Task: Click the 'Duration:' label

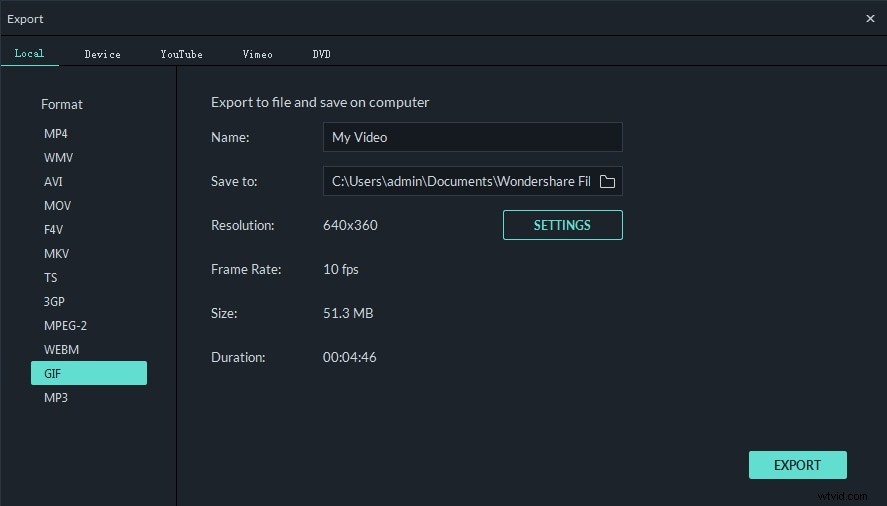Action: [x=238, y=357]
